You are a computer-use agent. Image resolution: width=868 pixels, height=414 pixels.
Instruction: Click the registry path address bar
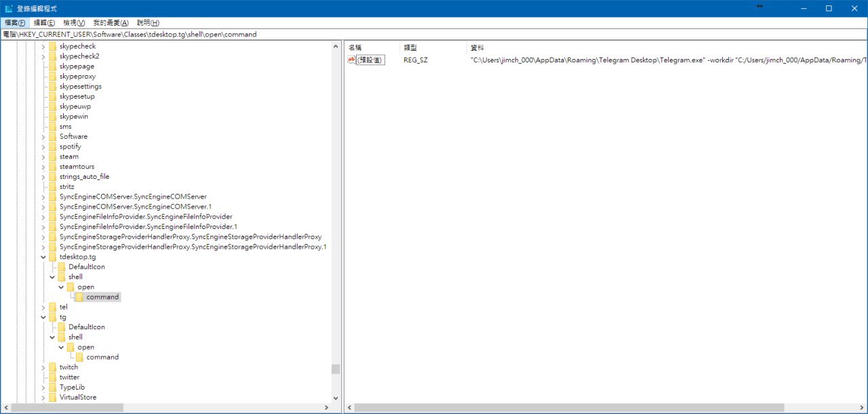click(434, 34)
